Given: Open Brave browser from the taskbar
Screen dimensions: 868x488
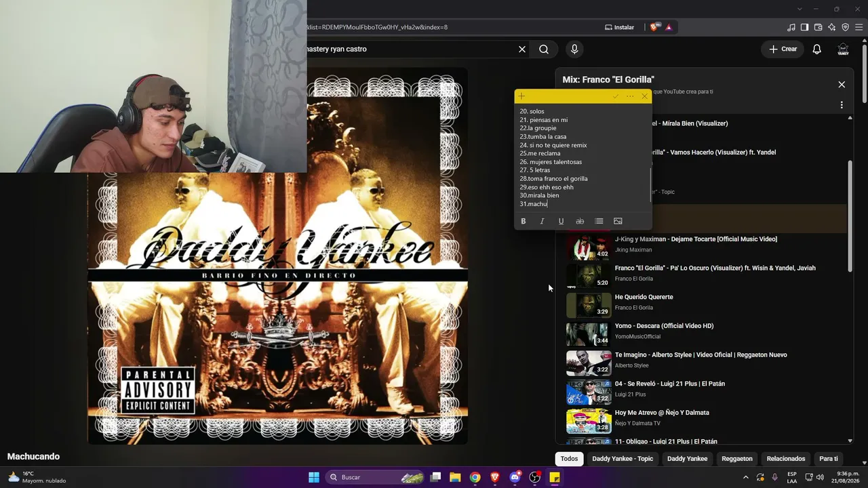Looking at the screenshot, I should click(495, 477).
